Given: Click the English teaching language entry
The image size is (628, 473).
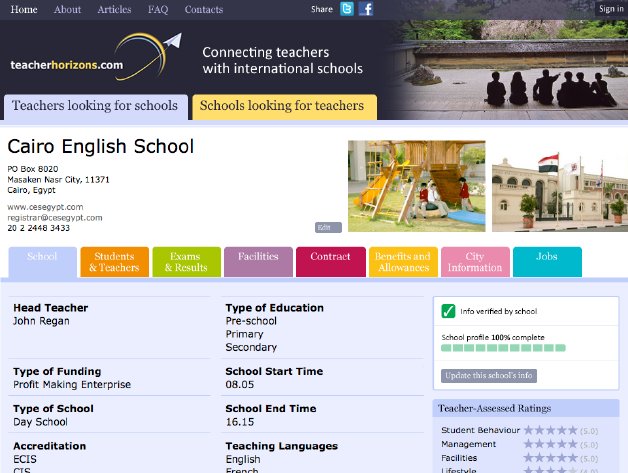Looking at the screenshot, I should pyautogui.click(x=243, y=459).
